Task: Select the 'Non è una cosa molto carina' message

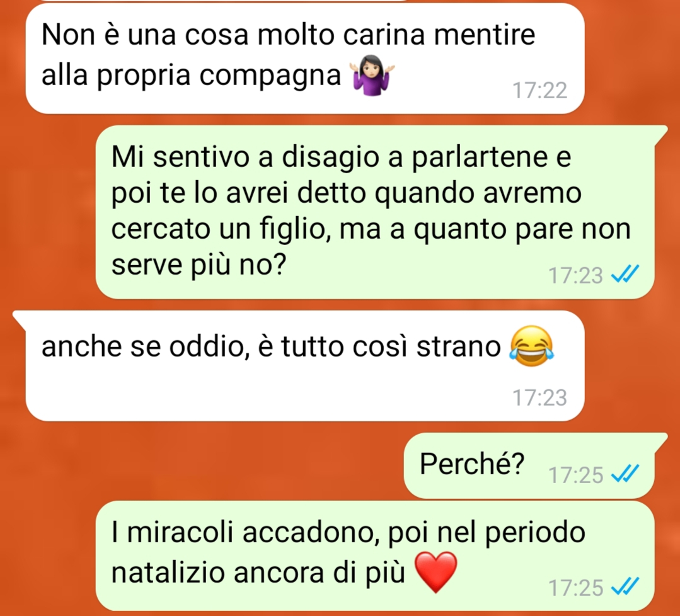Action: (305, 59)
